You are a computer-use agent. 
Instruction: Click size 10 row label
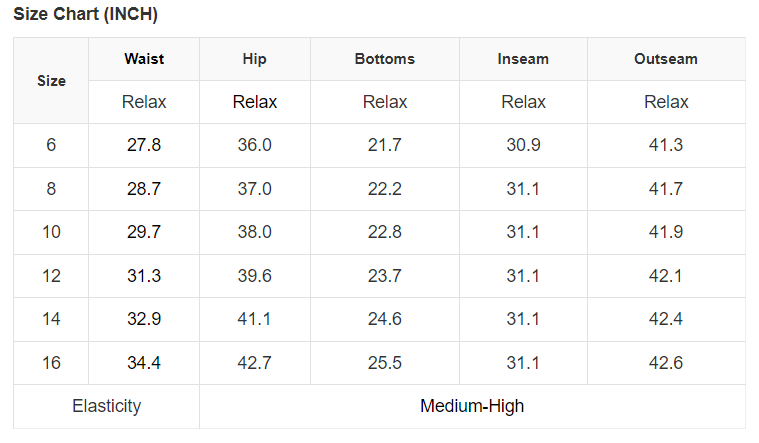[51, 232]
